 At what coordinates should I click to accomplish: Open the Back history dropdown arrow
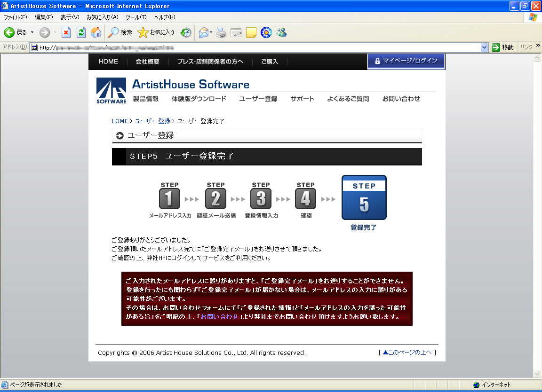click(x=32, y=32)
